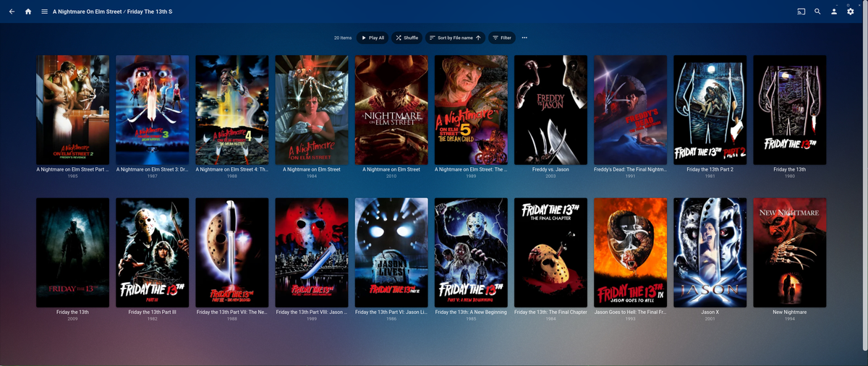Click the 'Freddy's Dead: The Final Nightm...' title
This screenshot has height=366, width=868.
pyautogui.click(x=630, y=170)
